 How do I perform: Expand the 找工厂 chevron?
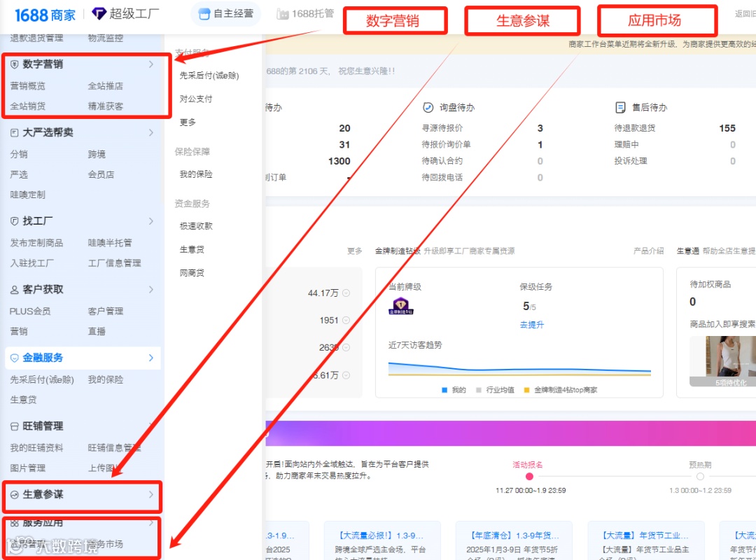point(151,221)
